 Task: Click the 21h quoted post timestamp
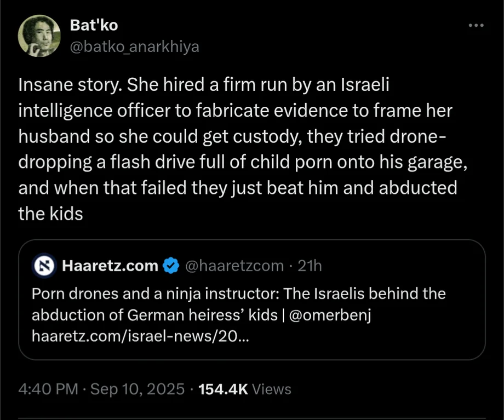click(310, 266)
